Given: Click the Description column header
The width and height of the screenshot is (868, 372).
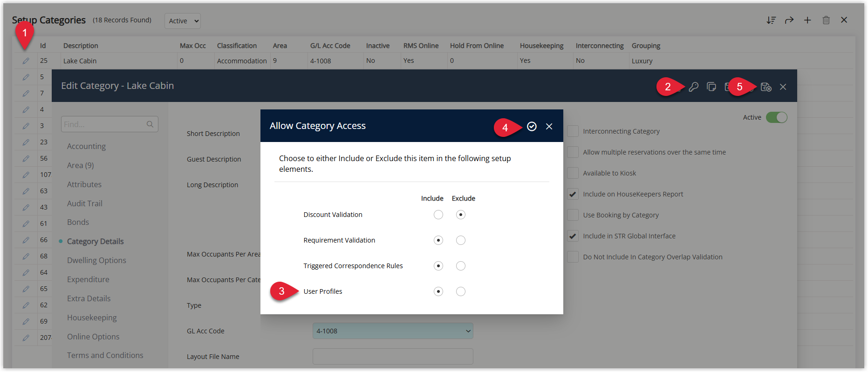Looking at the screenshot, I should click(81, 46).
